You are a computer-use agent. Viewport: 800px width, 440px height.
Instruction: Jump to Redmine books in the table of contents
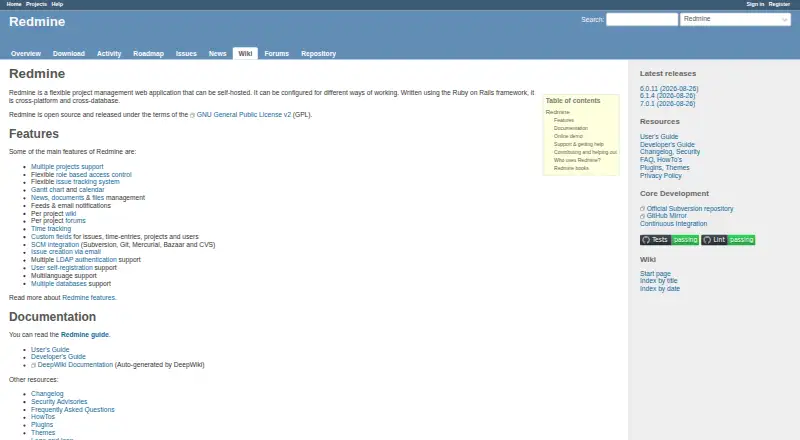571,168
